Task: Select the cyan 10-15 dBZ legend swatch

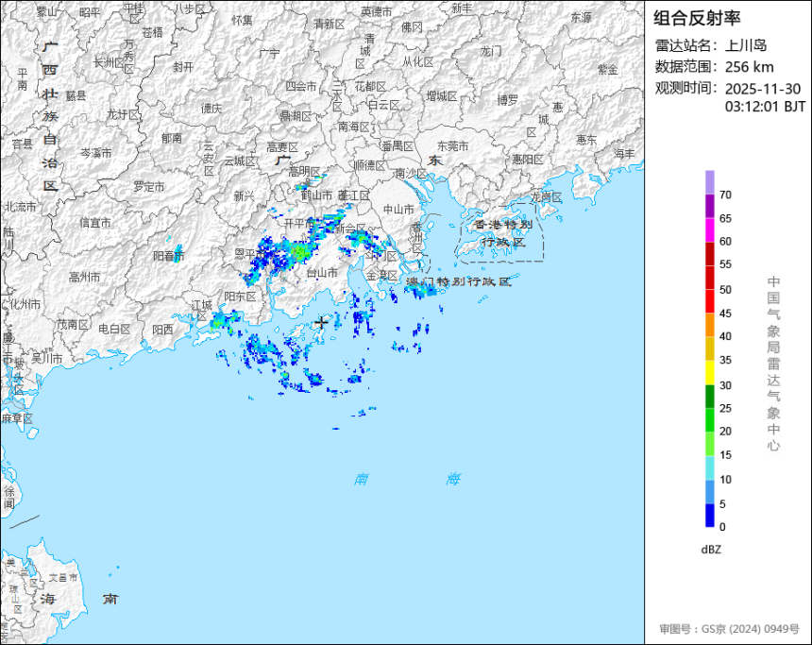Action: [709, 467]
